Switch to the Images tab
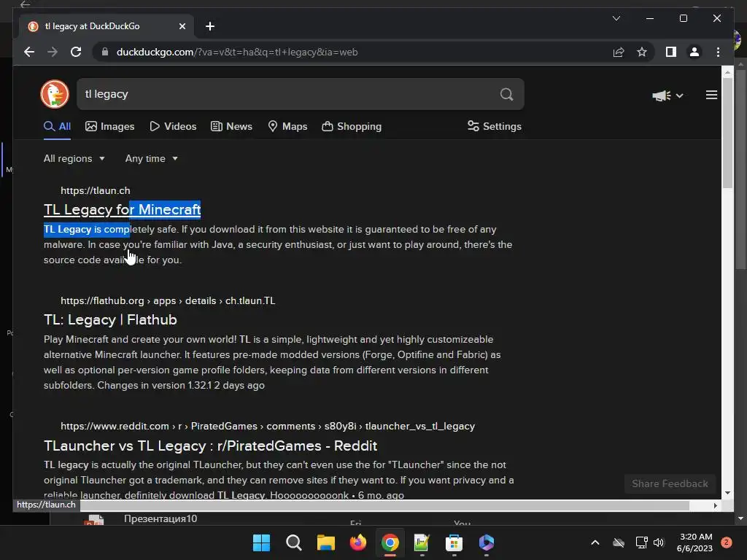This screenshot has width=747, height=560. click(109, 126)
